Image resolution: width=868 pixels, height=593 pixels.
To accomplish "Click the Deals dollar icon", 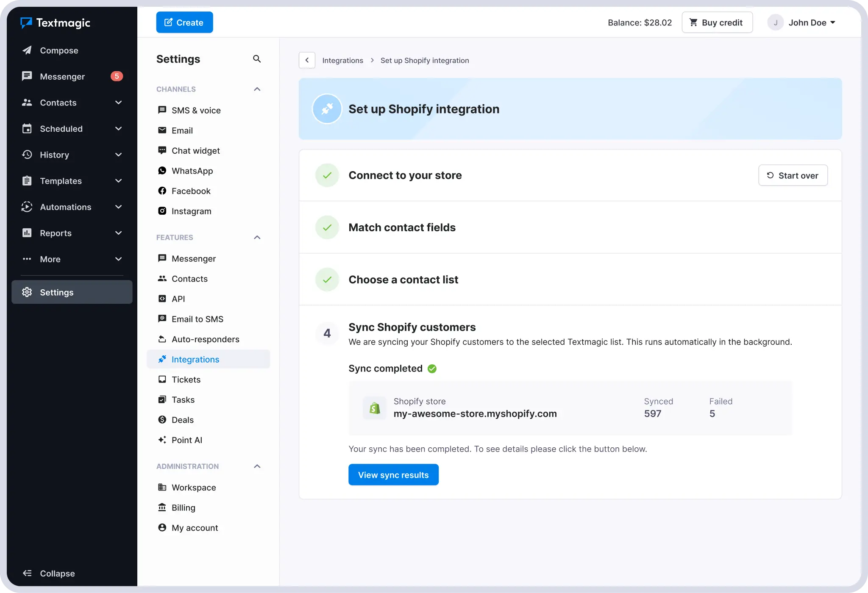I will click(x=162, y=420).
